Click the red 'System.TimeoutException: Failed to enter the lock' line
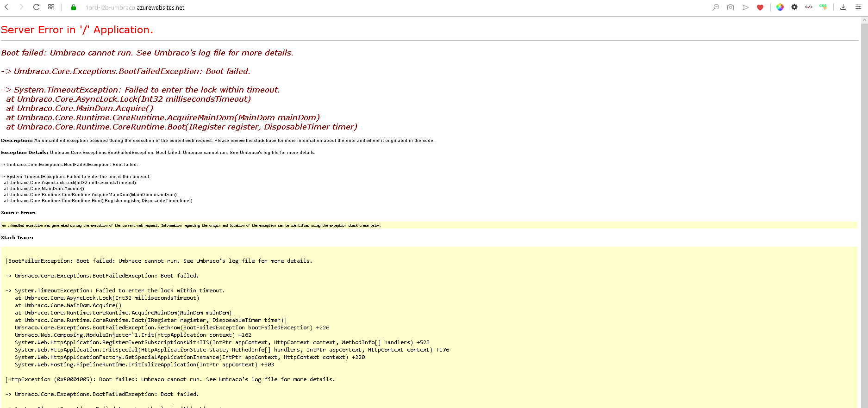Image resolution: width=868 pixels, height=408 pixels. tap(141, 90)
